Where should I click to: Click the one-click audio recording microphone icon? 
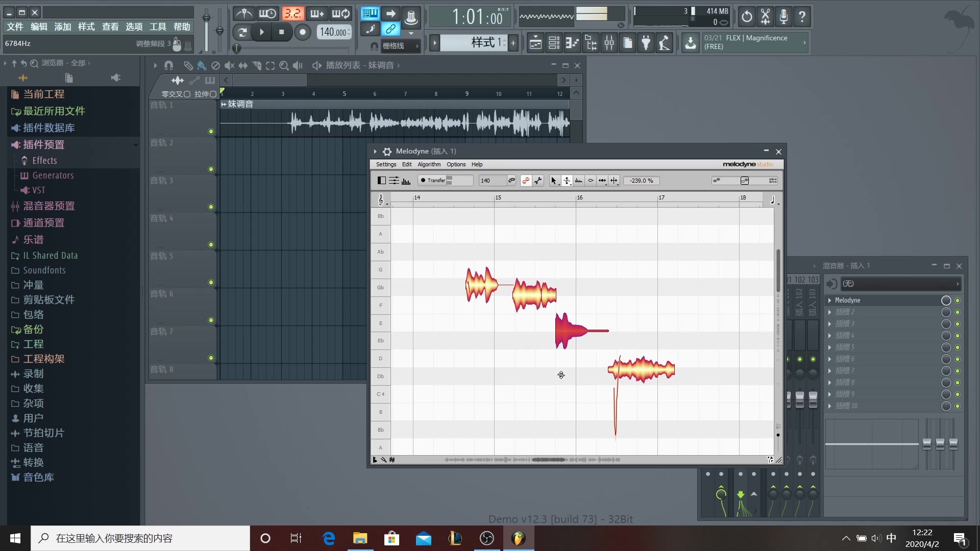[783, 17]
